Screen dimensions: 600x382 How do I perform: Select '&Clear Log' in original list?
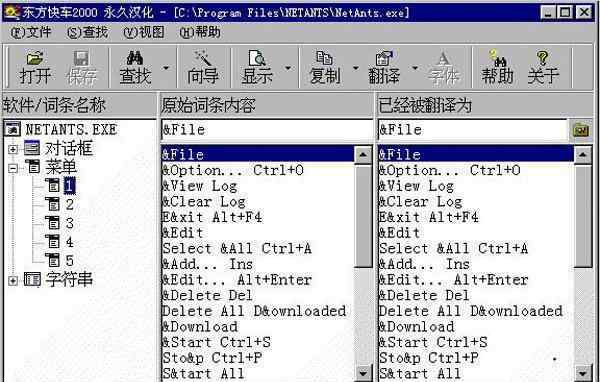click(x=258, y=202)
